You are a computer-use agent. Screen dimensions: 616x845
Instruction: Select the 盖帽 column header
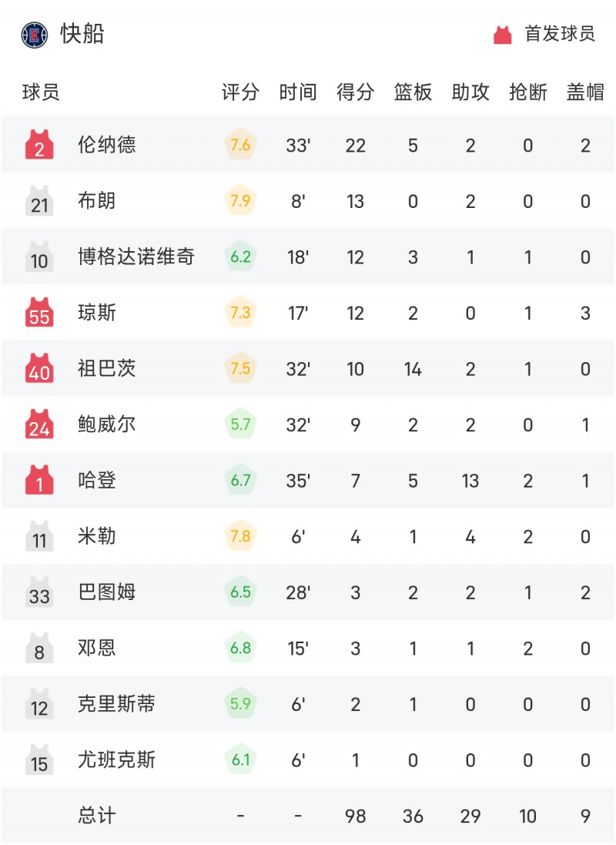click(585, 92)
